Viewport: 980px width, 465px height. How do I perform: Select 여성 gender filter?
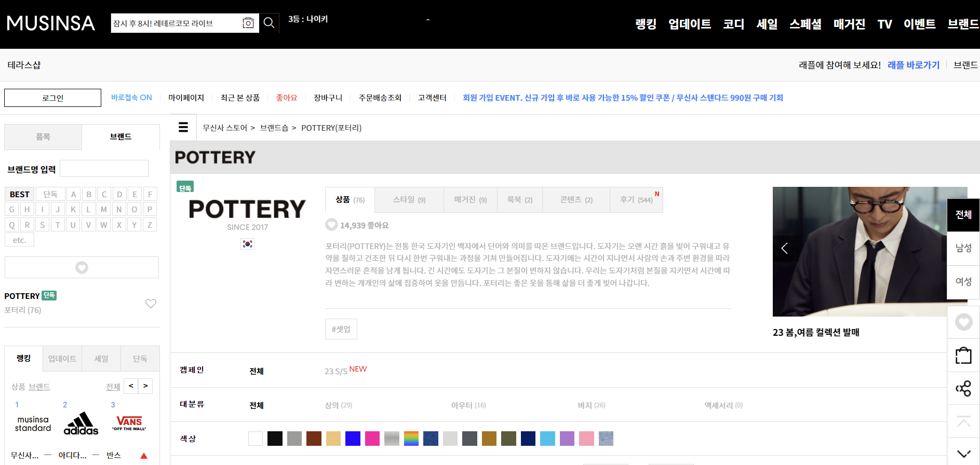coord(963,282)
